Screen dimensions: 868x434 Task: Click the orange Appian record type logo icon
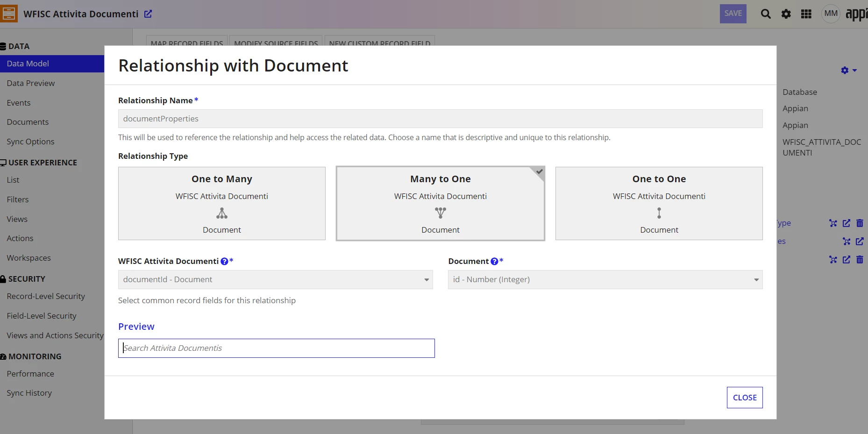coord(8,14)
